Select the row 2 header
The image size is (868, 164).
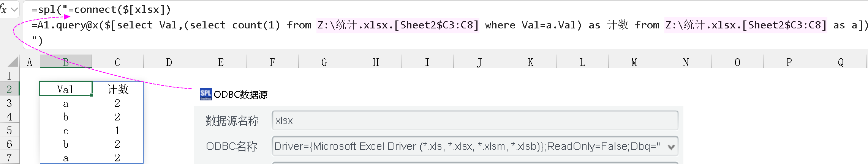pyautogui.click(x=9, y=89)
